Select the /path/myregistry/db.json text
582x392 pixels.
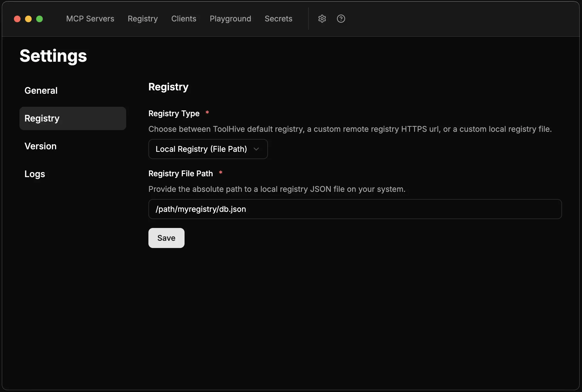pos(200,209)
